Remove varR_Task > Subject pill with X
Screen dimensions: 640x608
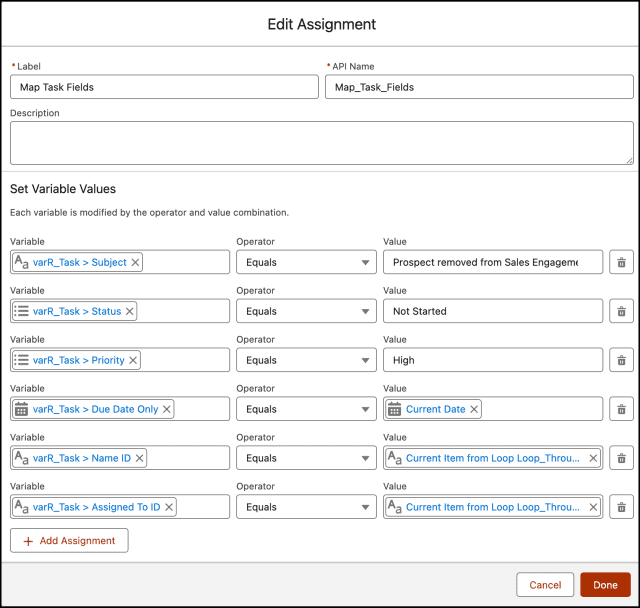pyautogui.click(x=135, y=262)
